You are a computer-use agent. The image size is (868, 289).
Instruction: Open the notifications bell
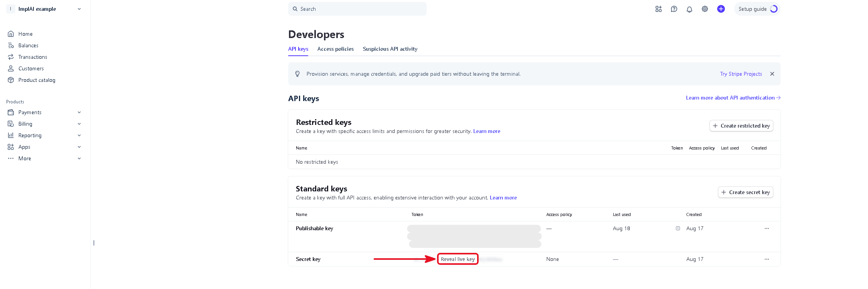pos(689,9)
